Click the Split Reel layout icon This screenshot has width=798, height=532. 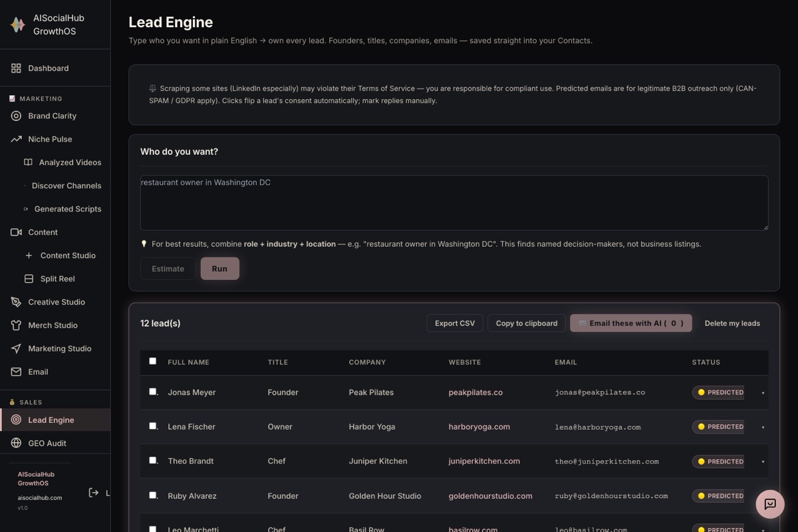click(29, 279)
